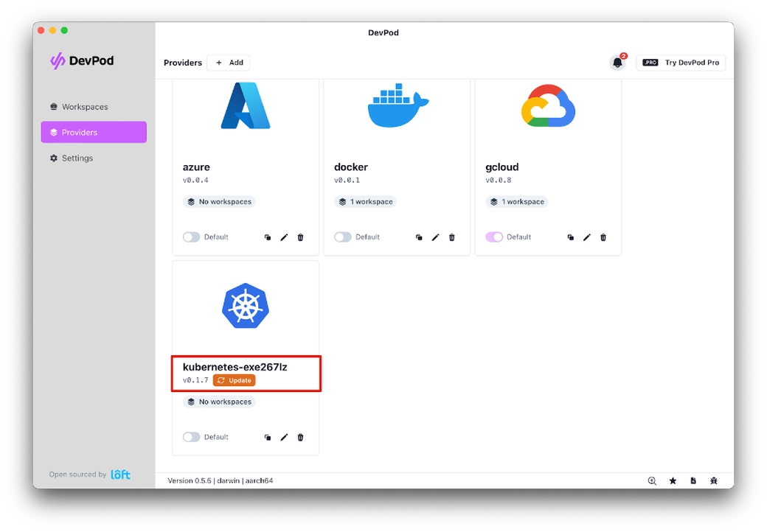Click the Try DevPod Pro button
The width and height of the screenshot is (767, 532).
click(x=681, y=63)
